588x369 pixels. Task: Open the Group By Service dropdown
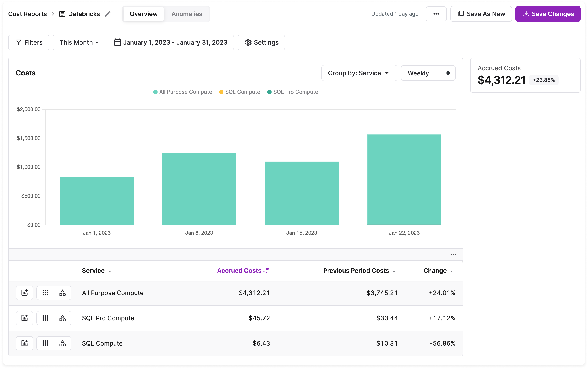[x=359, y=73]
